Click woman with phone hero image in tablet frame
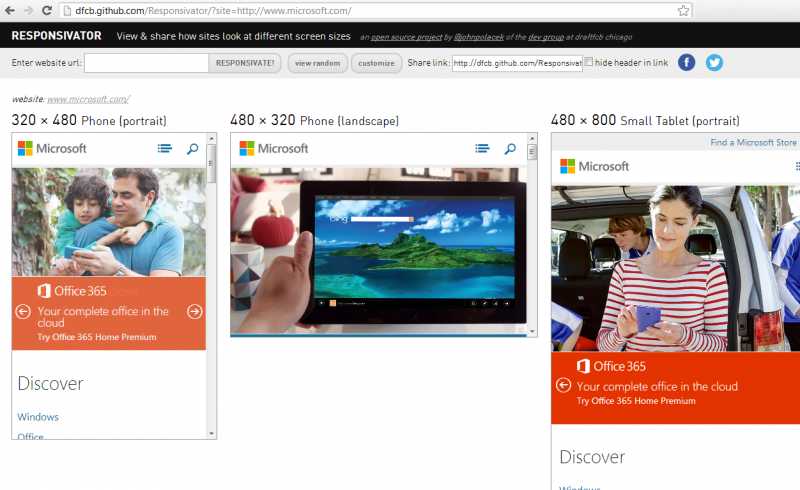800x490 pixels. (x=676, y=268)
